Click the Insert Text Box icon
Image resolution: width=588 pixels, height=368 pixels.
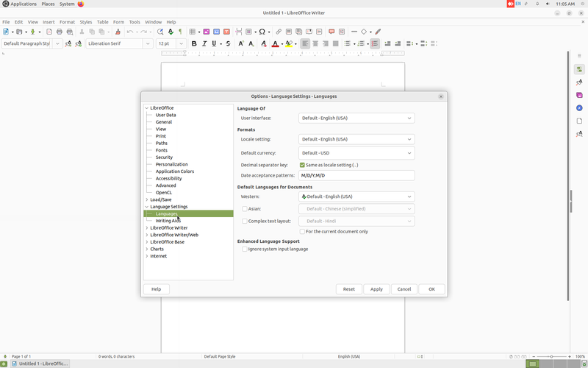tap(226, 32)
